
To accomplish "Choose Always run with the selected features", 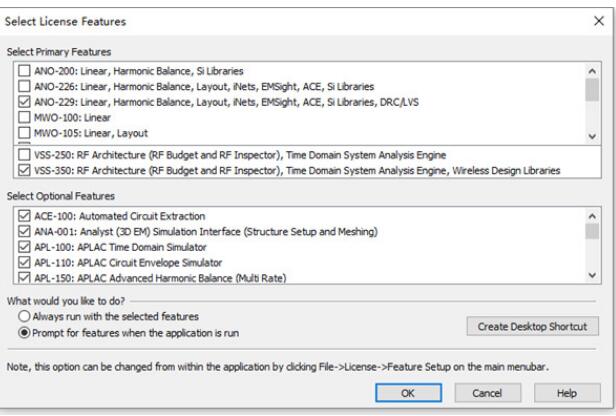I will point(24,316).
